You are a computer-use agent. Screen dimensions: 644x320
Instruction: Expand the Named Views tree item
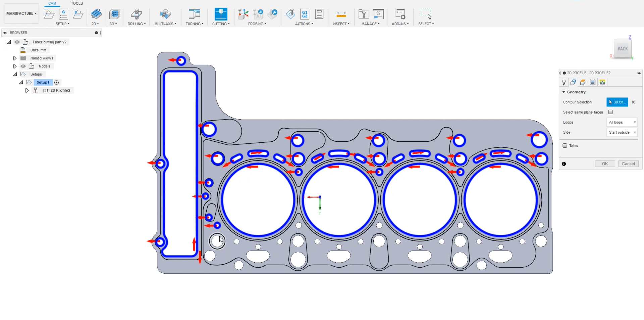[x=14, y=58]
